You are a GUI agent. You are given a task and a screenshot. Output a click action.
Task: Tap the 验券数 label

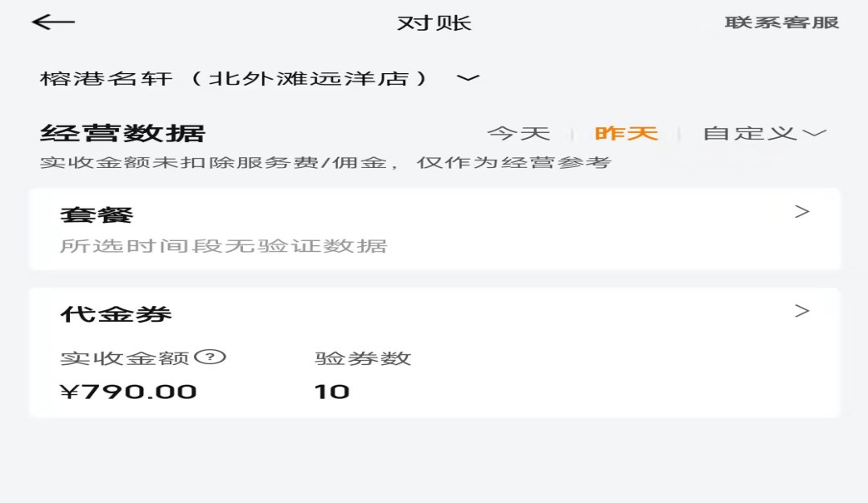coord(363,358)
